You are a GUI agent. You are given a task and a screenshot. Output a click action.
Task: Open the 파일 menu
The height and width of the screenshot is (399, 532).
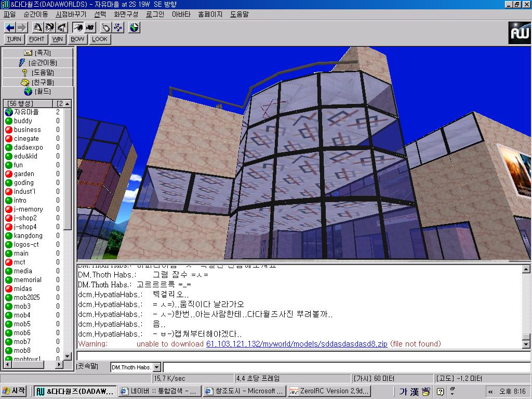(9, 15)
